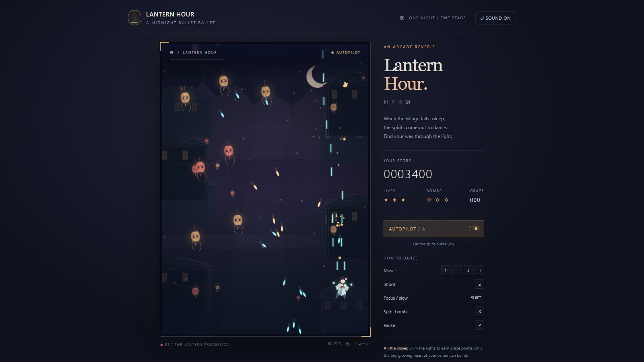Click the score value 0003400
This screenshot has height=362, width=644.
[x=408, y=174]
